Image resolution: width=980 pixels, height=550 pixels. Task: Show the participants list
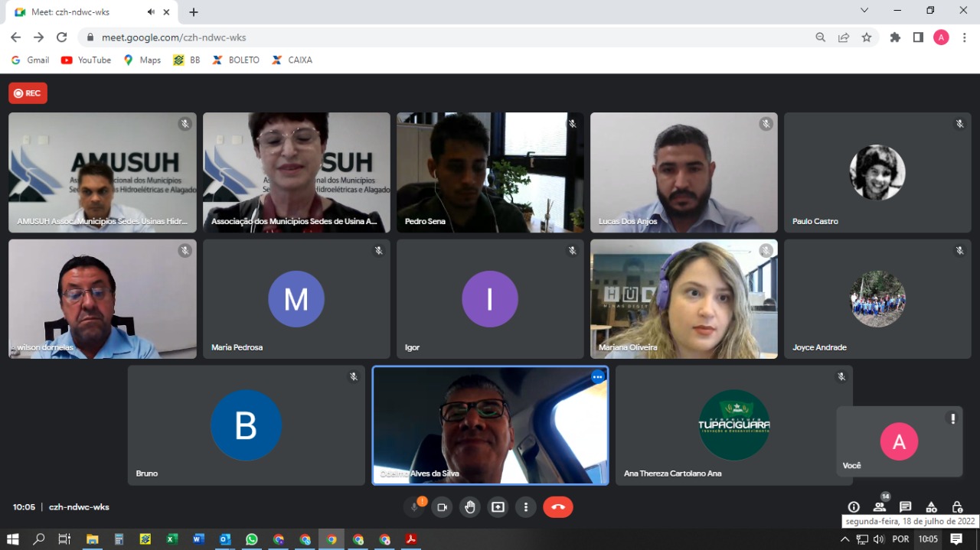(880, 507)
